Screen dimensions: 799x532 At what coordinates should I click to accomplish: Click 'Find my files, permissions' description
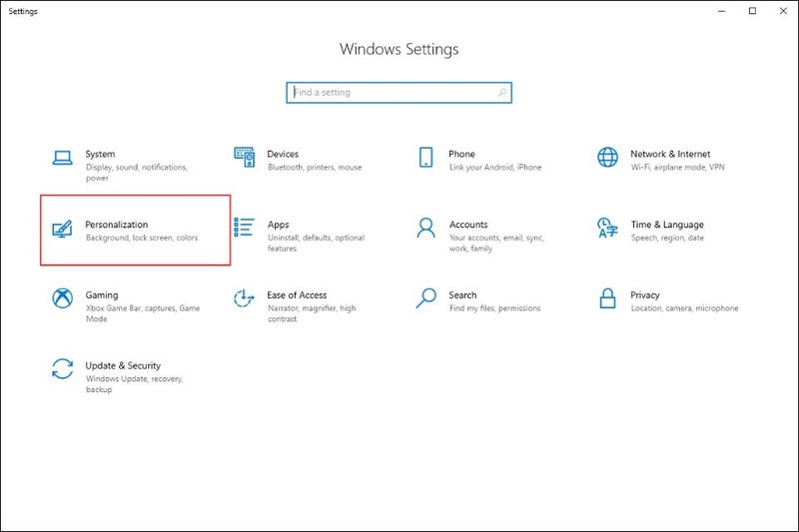tap(494, 308)
